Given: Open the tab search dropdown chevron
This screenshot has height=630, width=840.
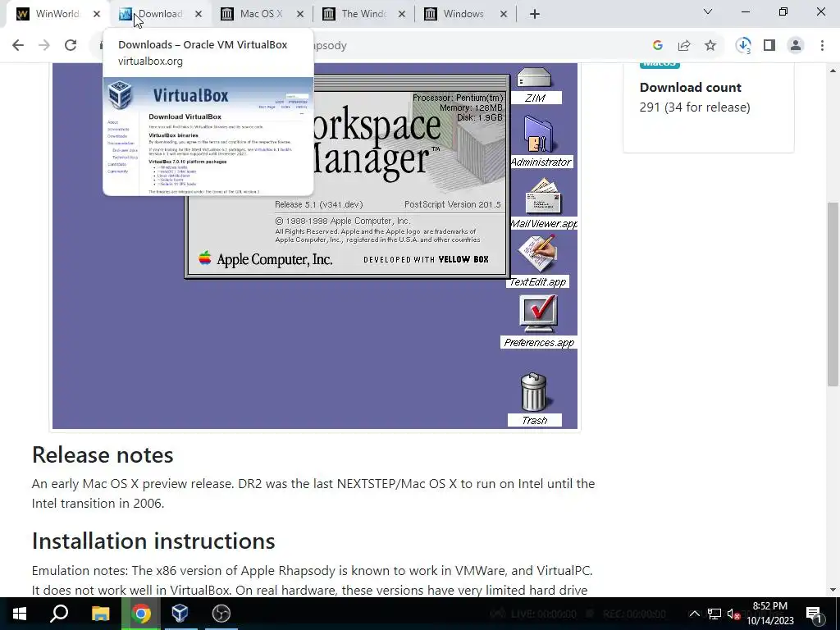Looking at the screenshot, I should (708, 11).
